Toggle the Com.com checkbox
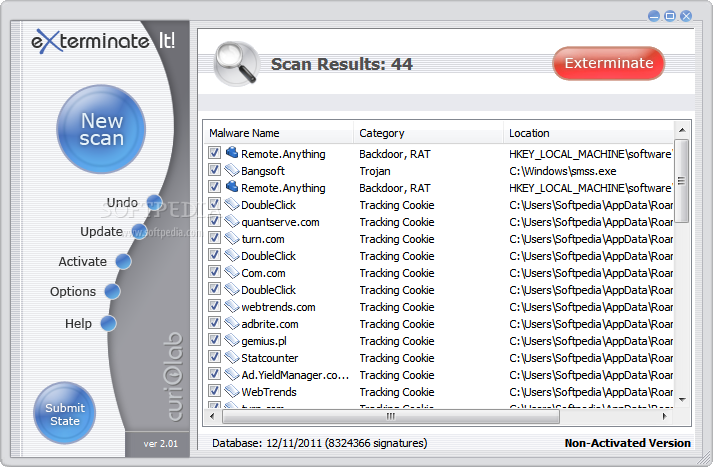Image resolution: width=713 pixels, height=467 pixels. click(214, 272)
